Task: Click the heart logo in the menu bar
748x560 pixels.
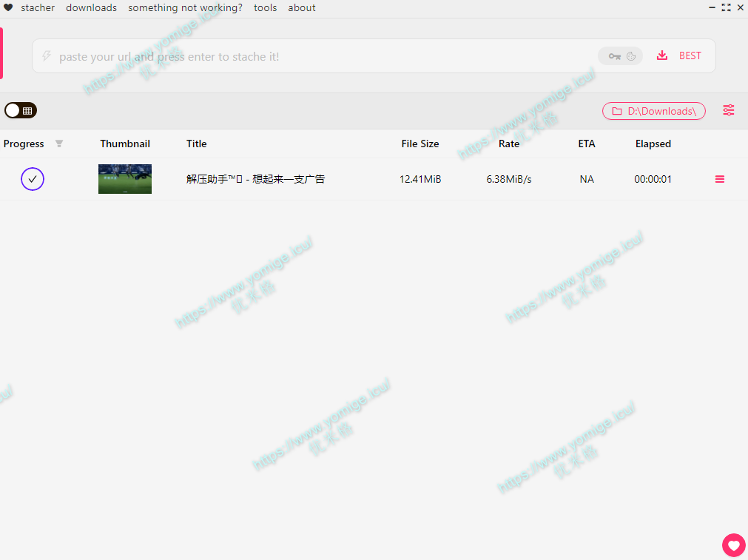Action: pos(8,7)
